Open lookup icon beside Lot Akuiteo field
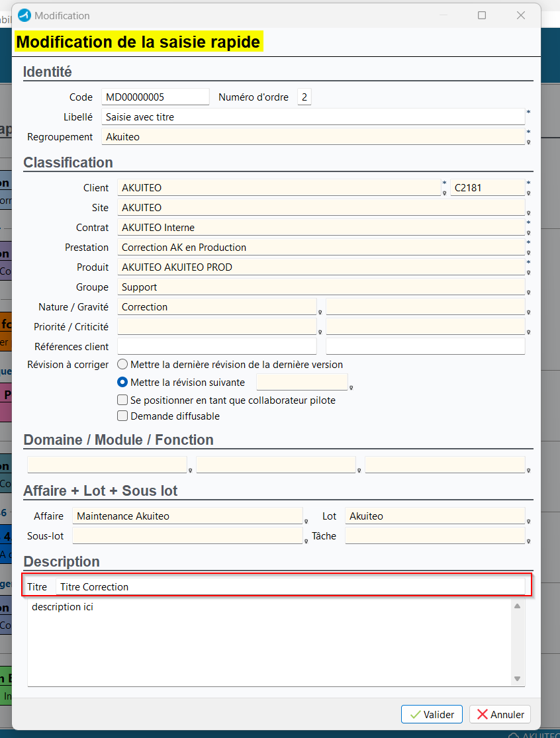 pos(528,521)
